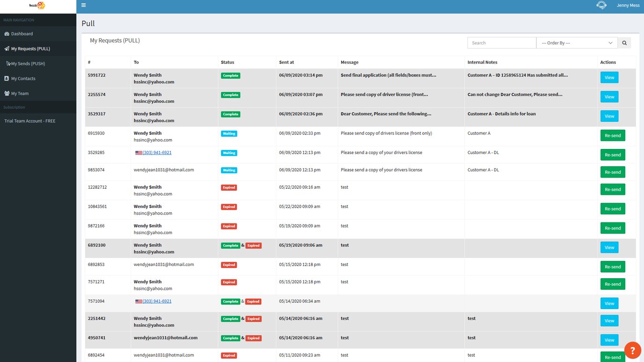Click the support headset icon in header
Screen dimensions: 644x362
[x=601, y=5]
